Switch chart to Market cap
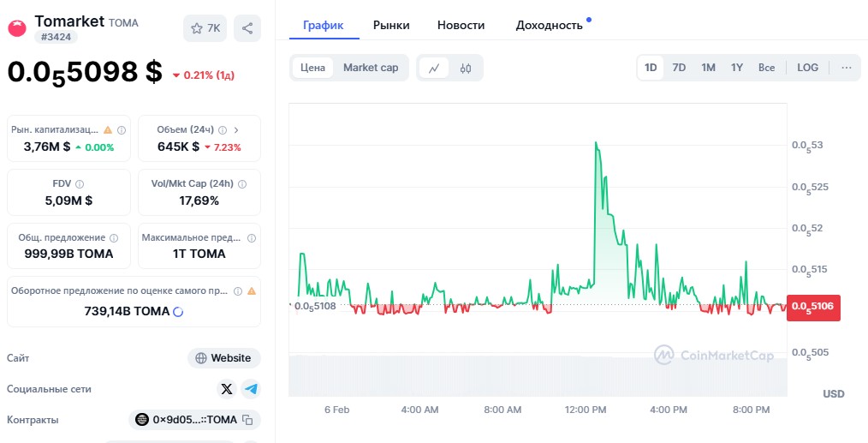Screen dimensions: 868x443 tap(371, 68)
